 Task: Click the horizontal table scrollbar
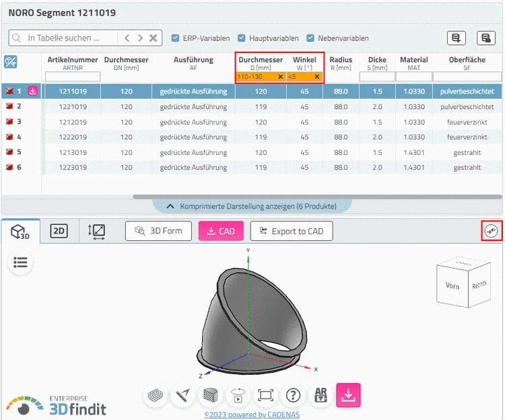click(317, 197)
